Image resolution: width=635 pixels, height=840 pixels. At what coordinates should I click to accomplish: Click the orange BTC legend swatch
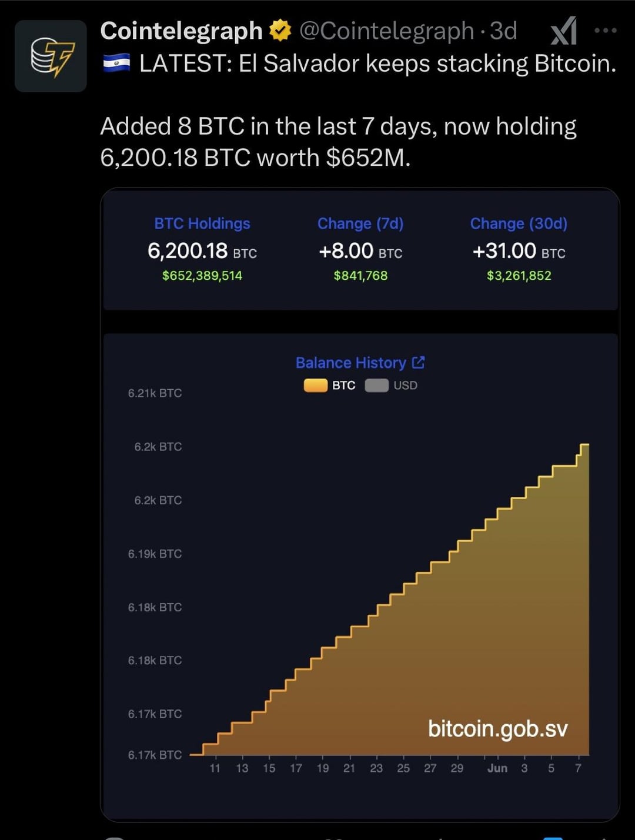point(316,386)
